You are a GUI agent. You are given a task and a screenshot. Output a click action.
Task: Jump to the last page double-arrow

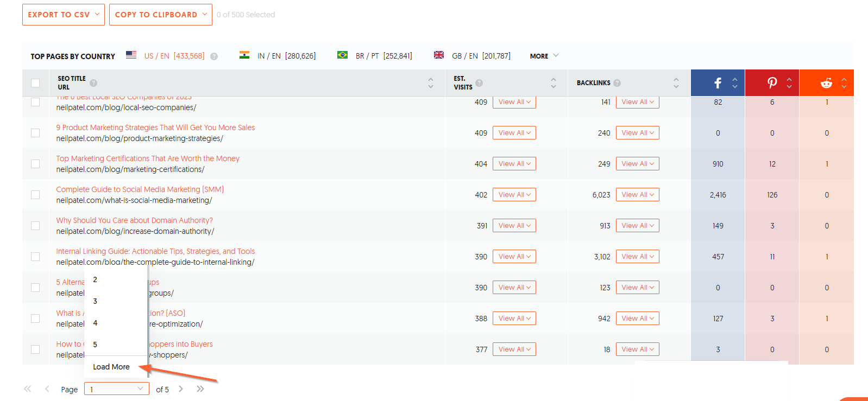[x=200, y=389]
